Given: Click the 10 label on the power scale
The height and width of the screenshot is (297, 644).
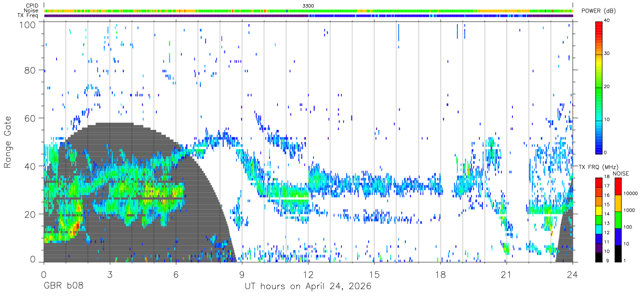Looking at the screenshot, I should pyautogui.click(x=608, y=119).
